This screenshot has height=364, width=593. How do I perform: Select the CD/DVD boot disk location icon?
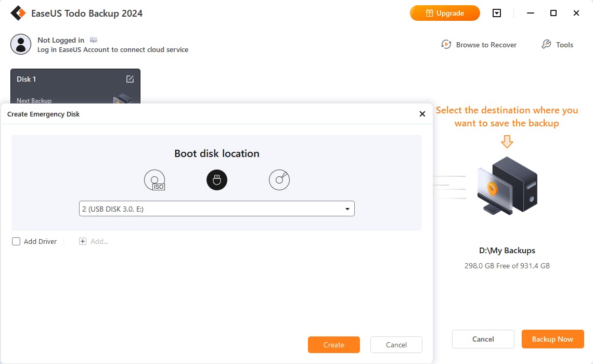tap(279, 180)
